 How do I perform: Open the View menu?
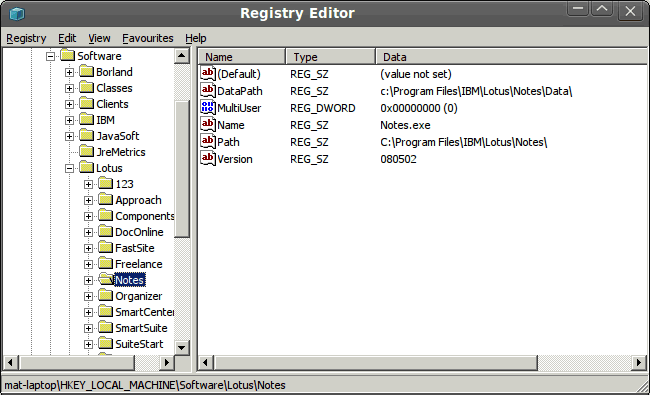[99, 38]
